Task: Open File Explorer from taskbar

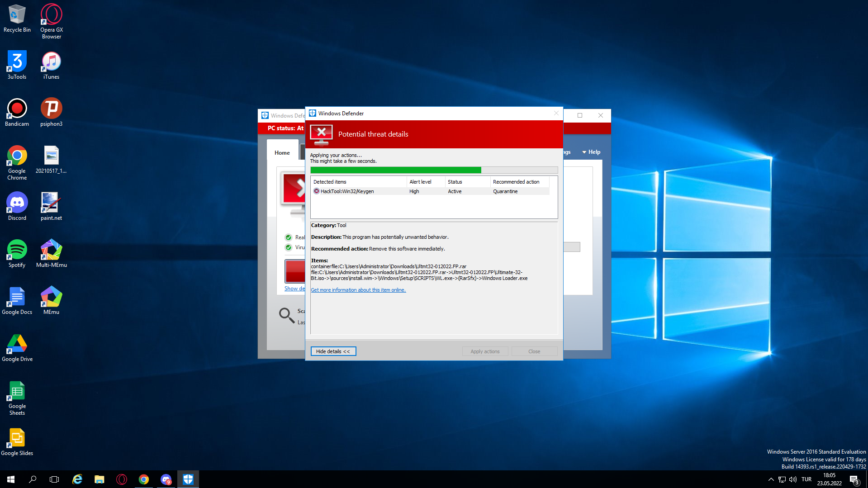Action: point(99,479)
